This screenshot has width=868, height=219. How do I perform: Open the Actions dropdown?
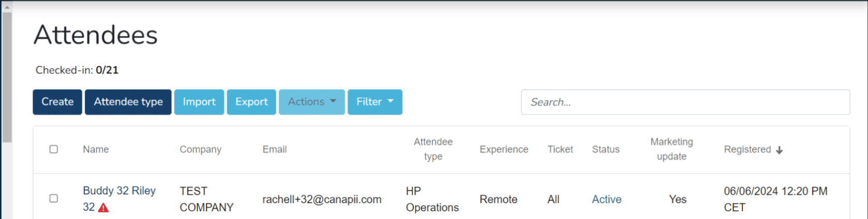[312, 102]
